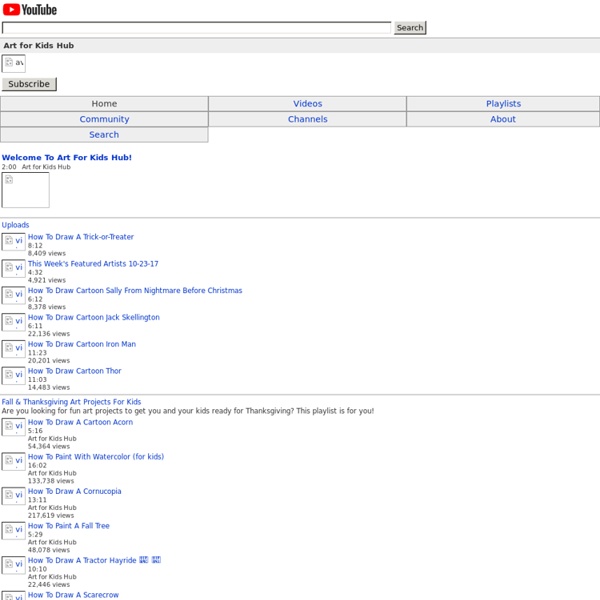Open How To Draw Cartoon Iron Man
Image resolution: width=600 pixels, height=600 pixels.
pos(82,344)
